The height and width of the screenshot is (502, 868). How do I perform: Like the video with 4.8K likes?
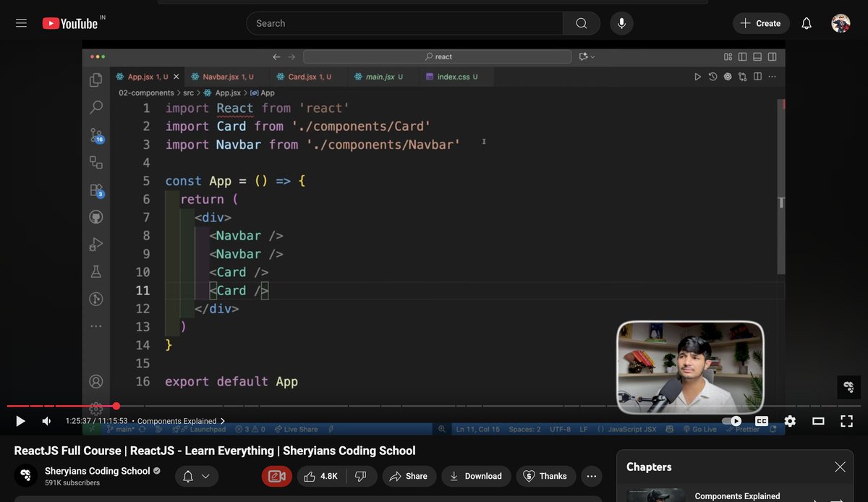coord(320,476)
